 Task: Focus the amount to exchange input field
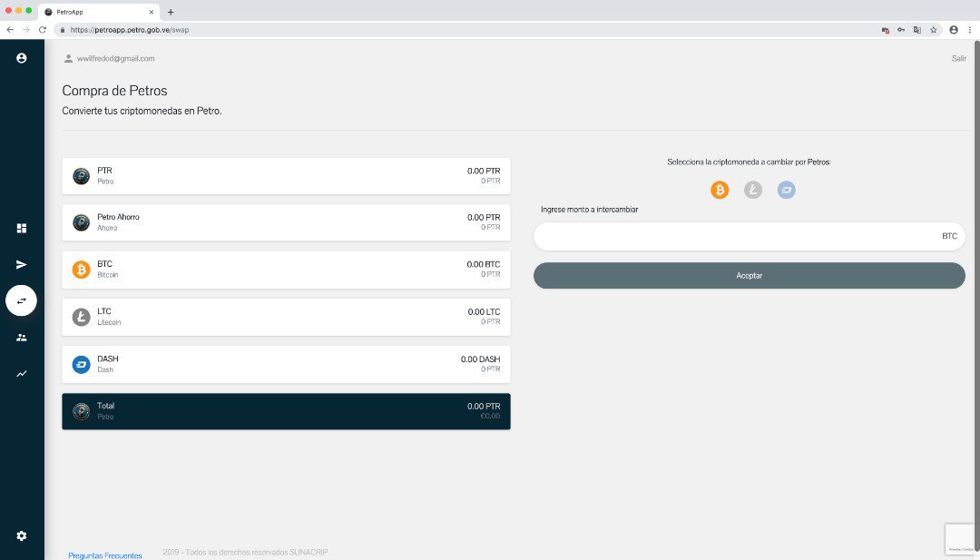pos(749,236)
